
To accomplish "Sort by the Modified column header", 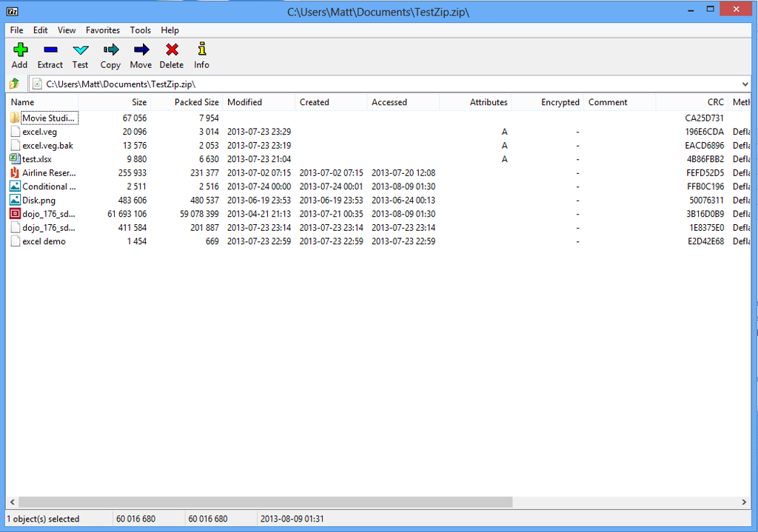I will [x=258, y=102].
